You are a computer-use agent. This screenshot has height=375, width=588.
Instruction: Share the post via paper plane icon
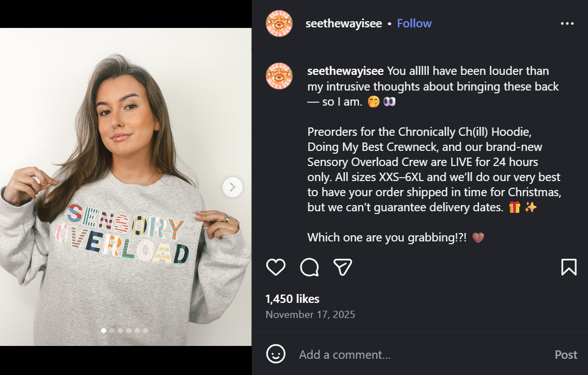tap(342, 267)
